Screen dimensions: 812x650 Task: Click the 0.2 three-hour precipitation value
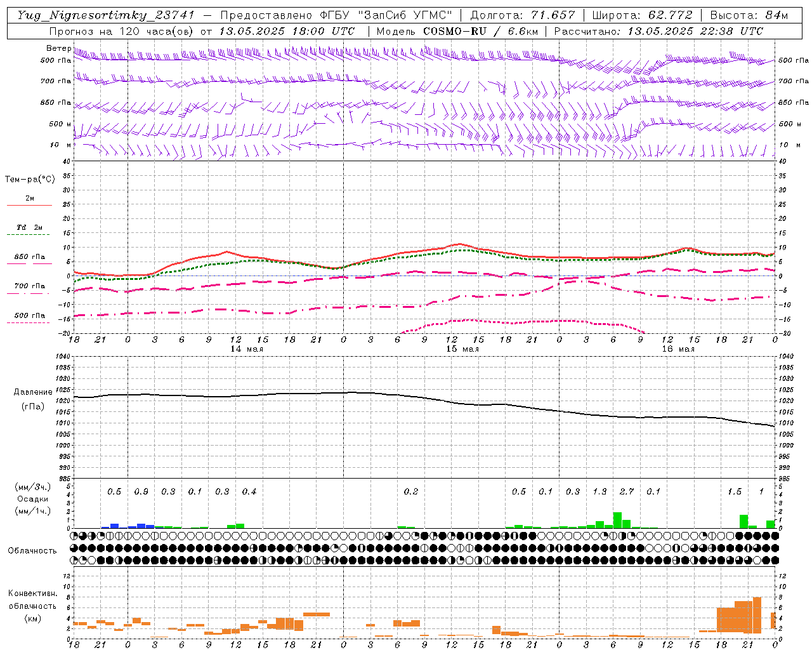pos(410,492)
